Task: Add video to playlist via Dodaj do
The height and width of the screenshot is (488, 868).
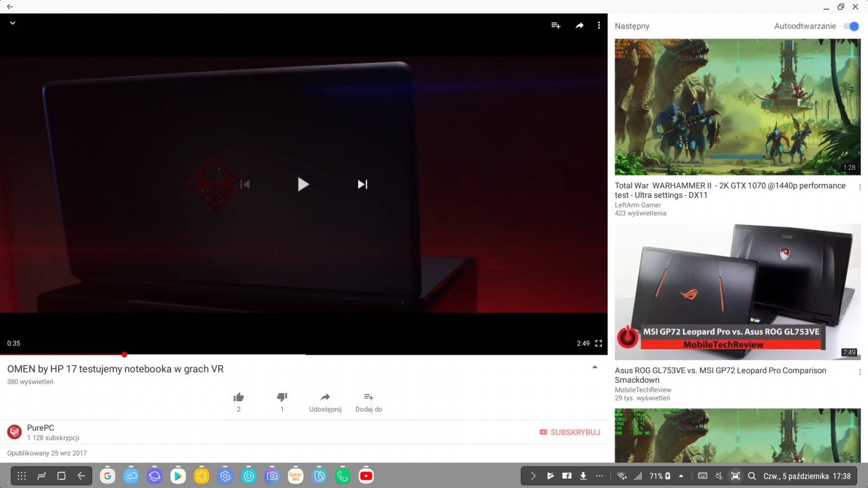Action: pyautogui.click(x=368, y=397)
